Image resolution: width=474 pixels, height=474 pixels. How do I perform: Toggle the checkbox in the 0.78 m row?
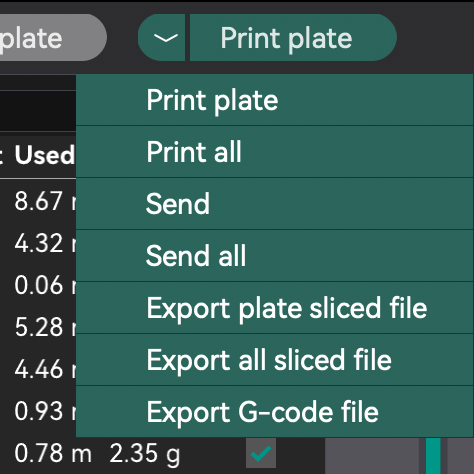[261, 453]
